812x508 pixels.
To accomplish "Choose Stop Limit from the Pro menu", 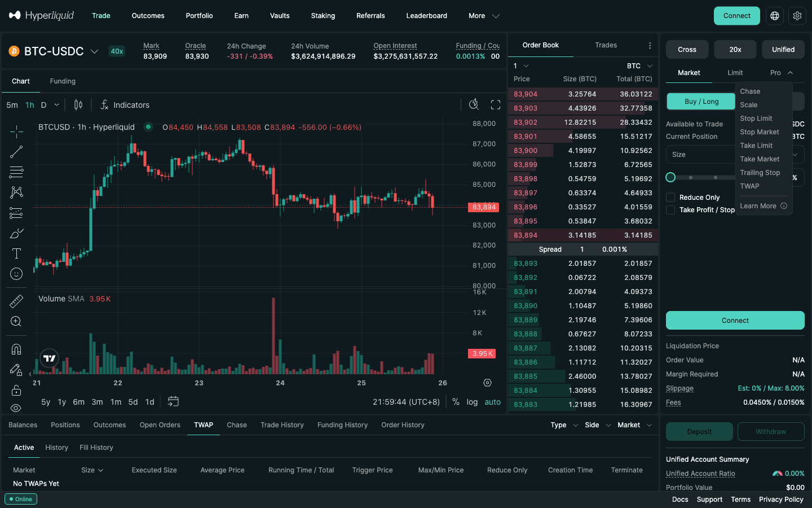I will [x=756, y=119].
